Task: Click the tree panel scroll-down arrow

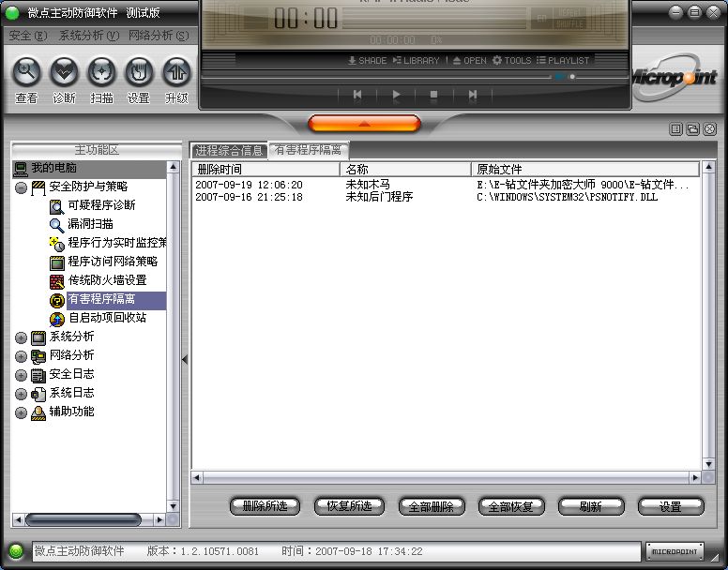Action: pos(173,506)
